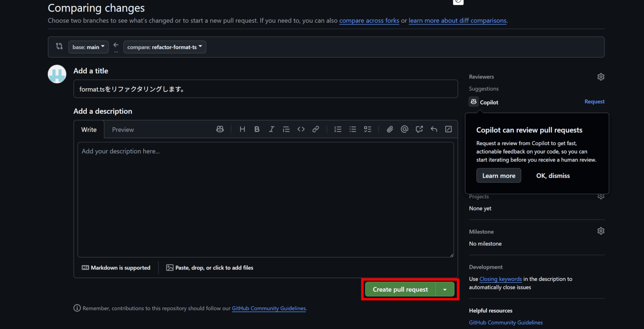
Task: Click the Create pull request button
Action: click(400, 289)
